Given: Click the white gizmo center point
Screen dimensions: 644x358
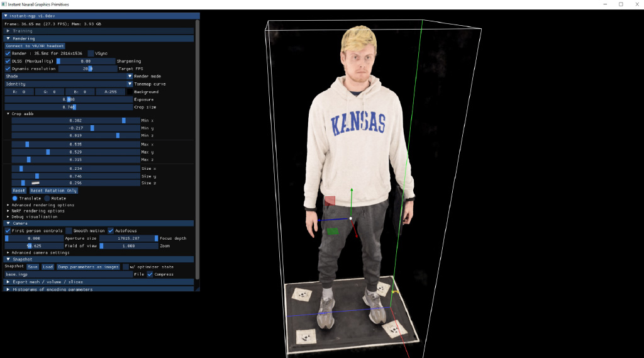Looking at the screenshot, I should (351, 218).
